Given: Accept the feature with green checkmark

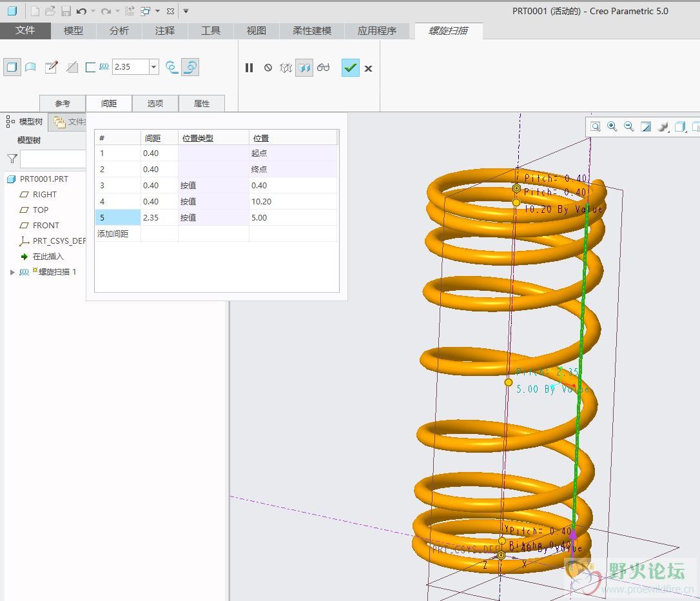Looking at the screenshot, I should click(351, 68).
